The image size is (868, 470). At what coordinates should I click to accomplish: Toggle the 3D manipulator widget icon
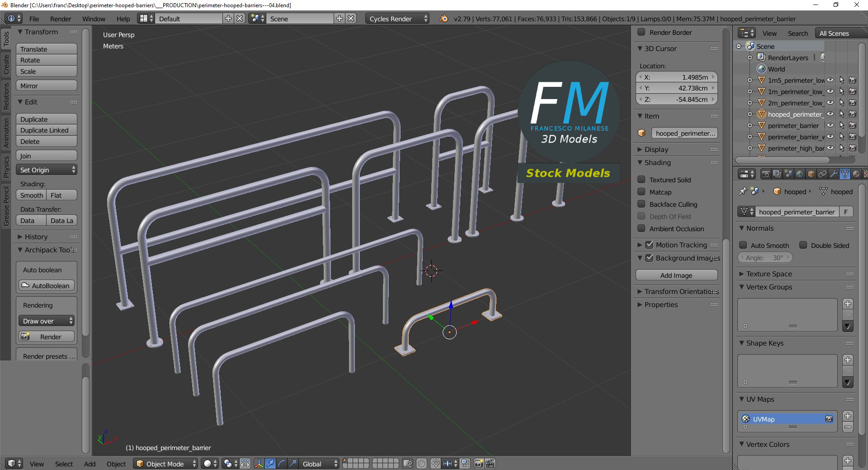click(x=259, y=464)
